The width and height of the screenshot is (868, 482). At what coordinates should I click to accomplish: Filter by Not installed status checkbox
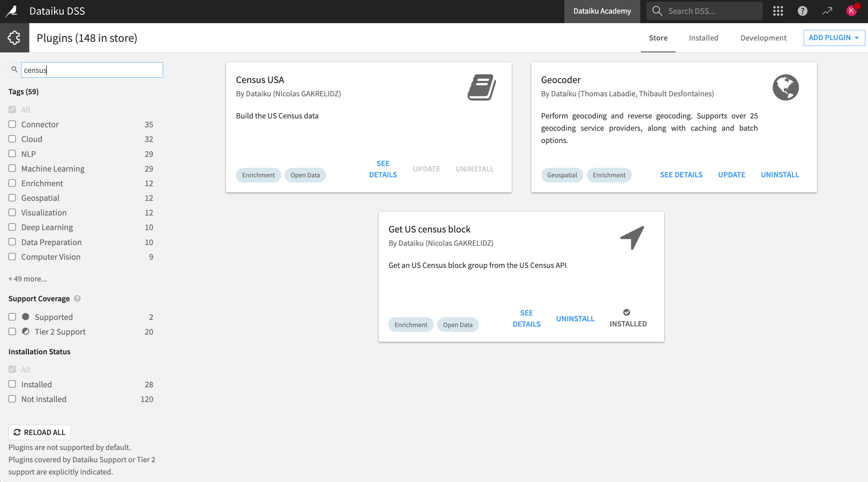12,399
